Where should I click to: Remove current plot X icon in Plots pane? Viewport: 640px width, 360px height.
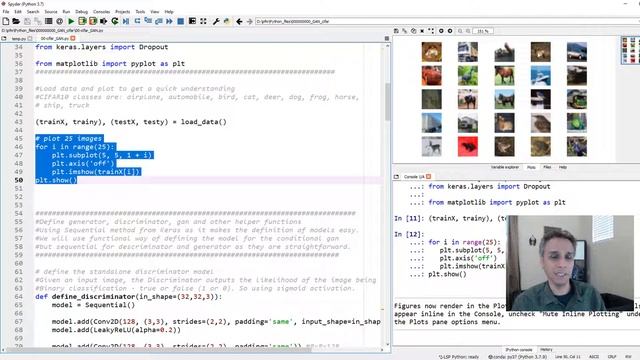pos(422,31)
